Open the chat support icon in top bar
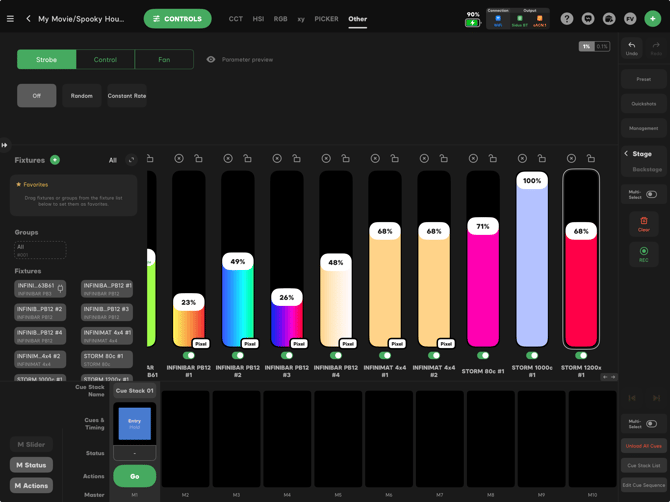The image size is (670, 502). (588, 19)
